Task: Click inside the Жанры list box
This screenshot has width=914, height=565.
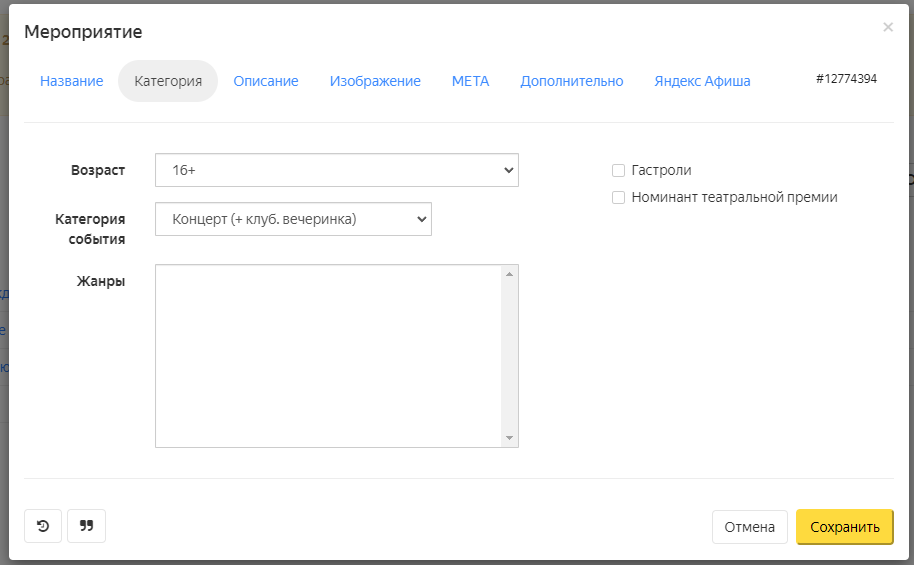Action: coord(328,356)
